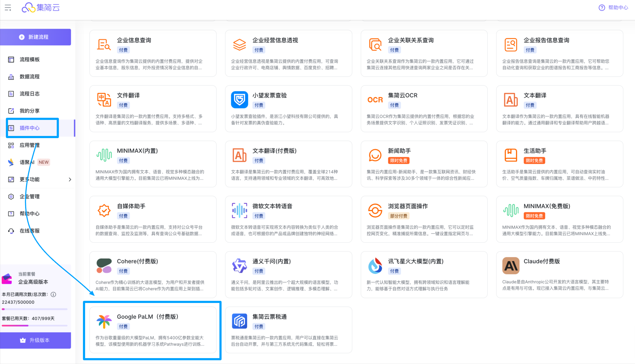Open 流程模板 in sidebar
The height and width of the screenshot is (364, 635).
29,59
